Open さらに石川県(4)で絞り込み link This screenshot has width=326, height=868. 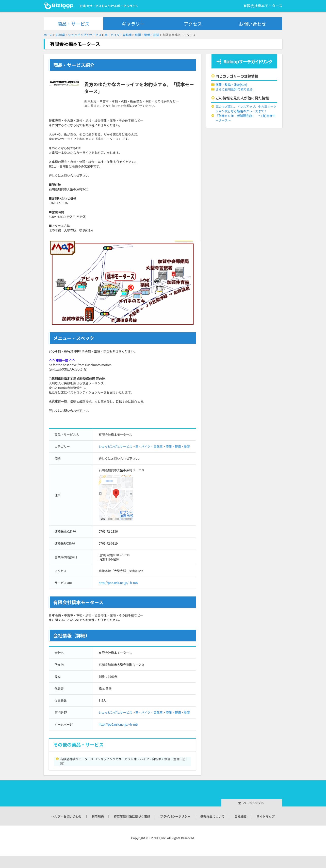234,90
